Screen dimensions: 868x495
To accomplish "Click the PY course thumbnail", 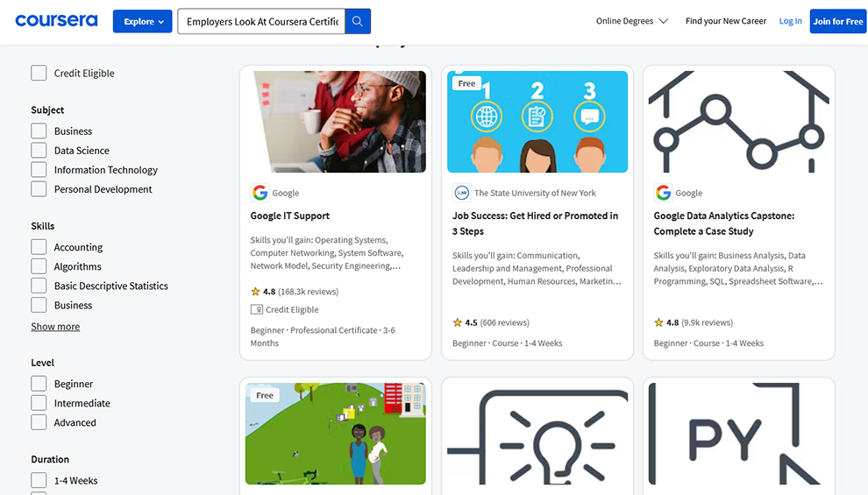I will pos(739,434).
